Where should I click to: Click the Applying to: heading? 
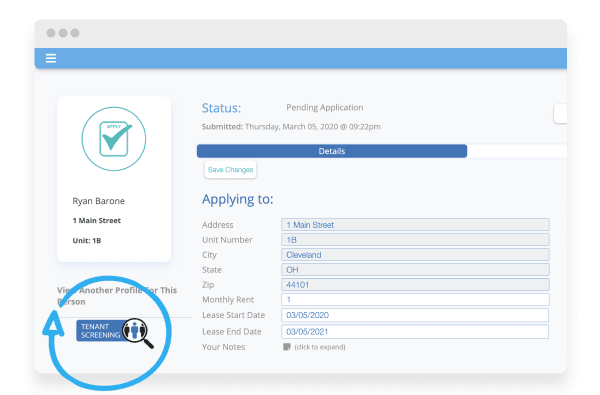tap(238, 199)
